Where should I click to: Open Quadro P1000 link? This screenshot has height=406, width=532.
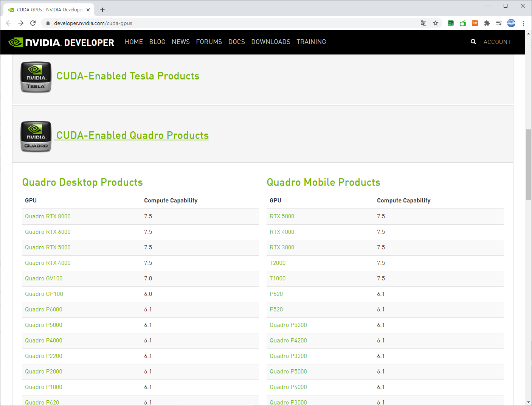tap(43, 387)
